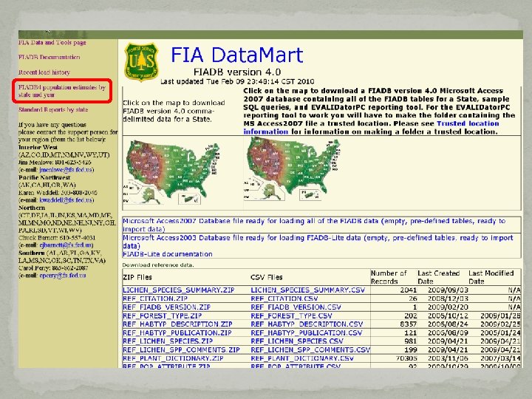Download REF_LICHEN_SPP_COMMENTS.CSV
Image resolution: width=532 pixels, height=399 pixels.
coord(310,349)
